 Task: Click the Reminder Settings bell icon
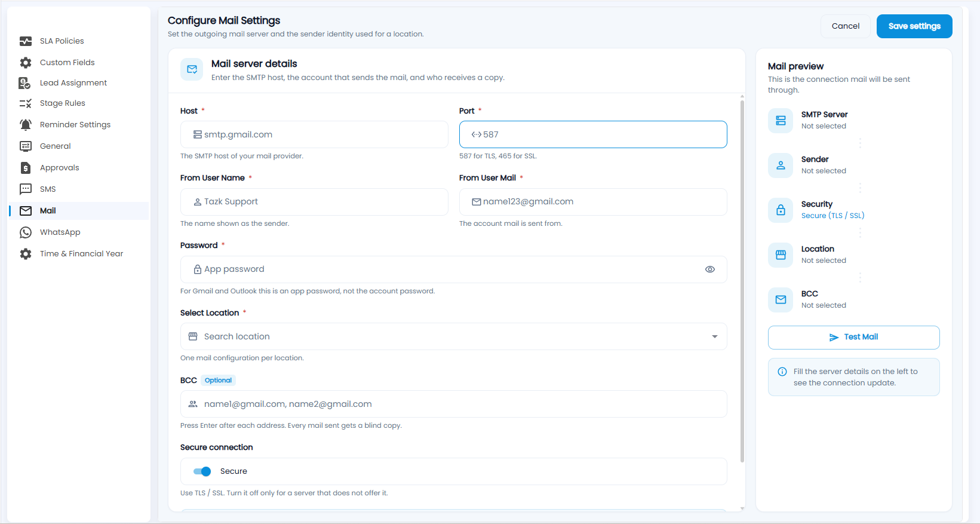(26, 125)
